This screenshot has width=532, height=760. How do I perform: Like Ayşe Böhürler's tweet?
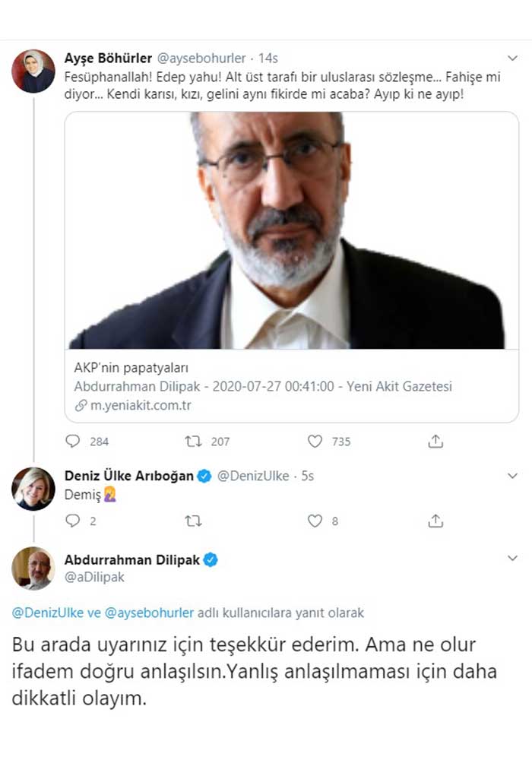coord(315,441)
